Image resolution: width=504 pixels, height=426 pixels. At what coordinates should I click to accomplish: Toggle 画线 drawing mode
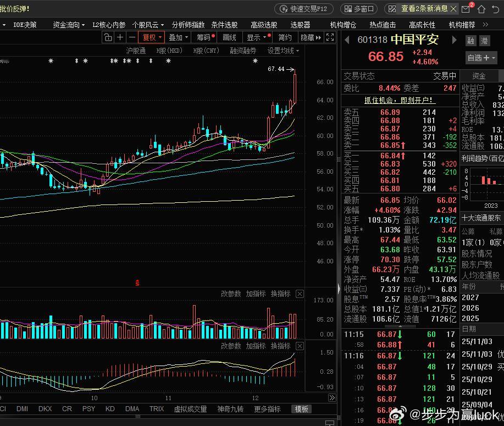[230, 37]
